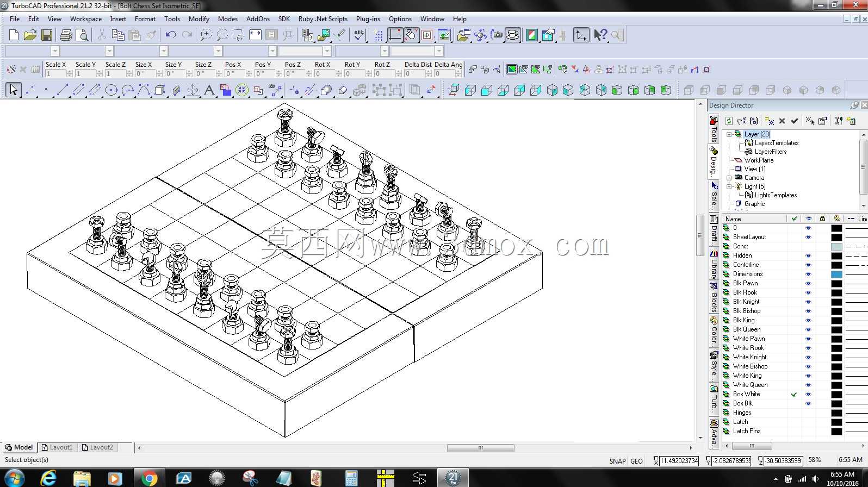Click the Zoom In magnifier icon

click(206, 35)
